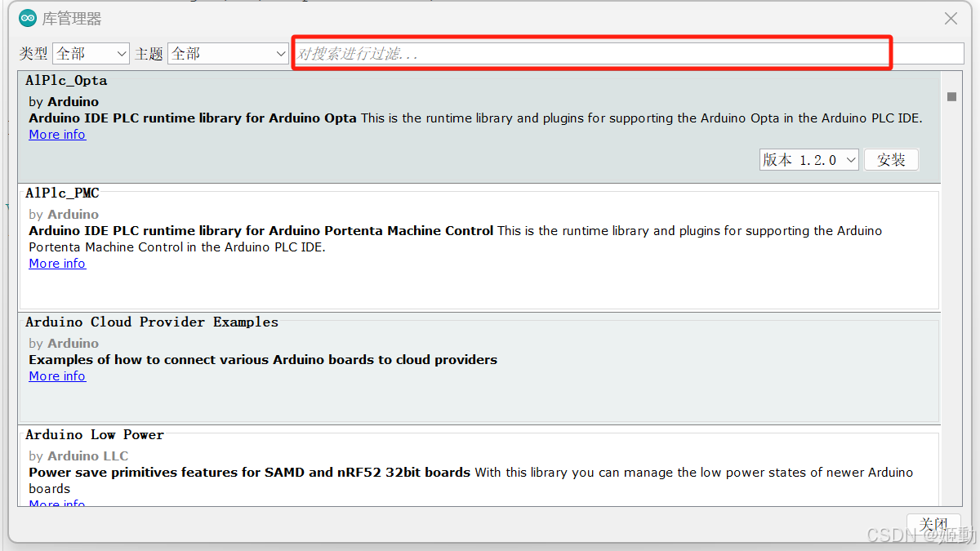Click the 类型 label
980x551 pixels.
tap(33, 54)
